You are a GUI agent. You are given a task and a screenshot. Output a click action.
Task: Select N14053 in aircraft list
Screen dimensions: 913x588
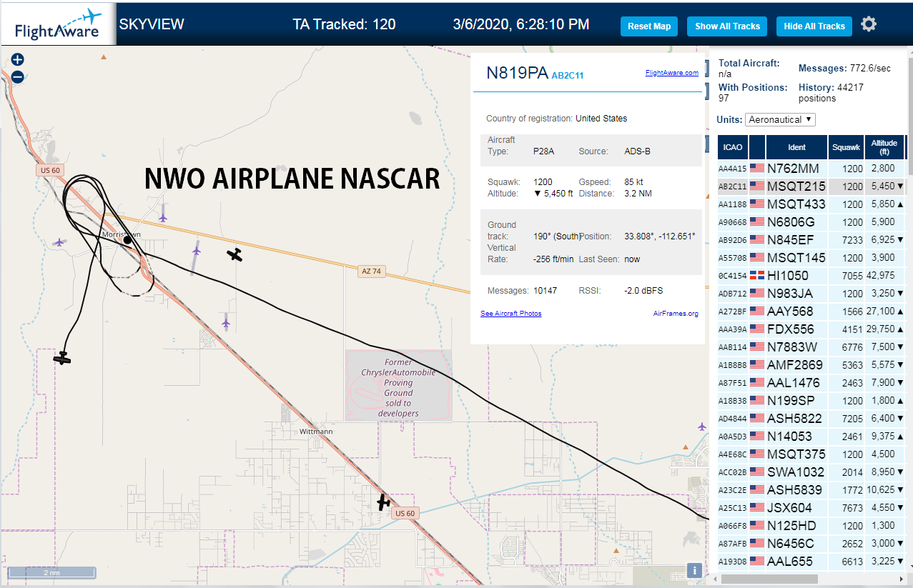[x=811, y=437]
